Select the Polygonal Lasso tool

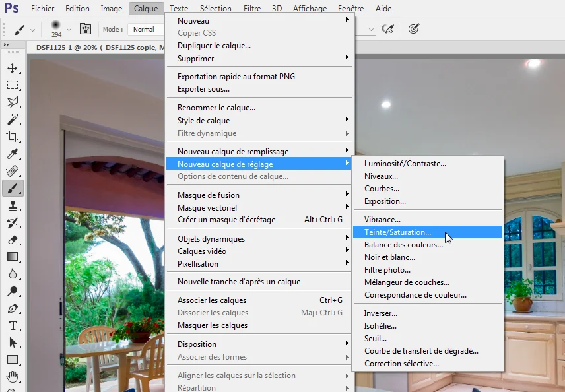pyautogui.click(x=13, y=102)
